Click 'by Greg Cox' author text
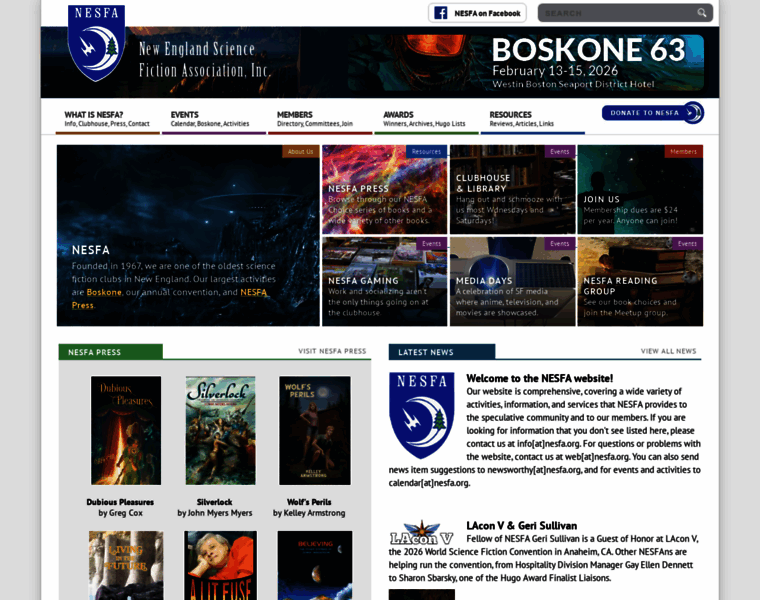This screenshot has width=760, height=600. coord(120,513)
